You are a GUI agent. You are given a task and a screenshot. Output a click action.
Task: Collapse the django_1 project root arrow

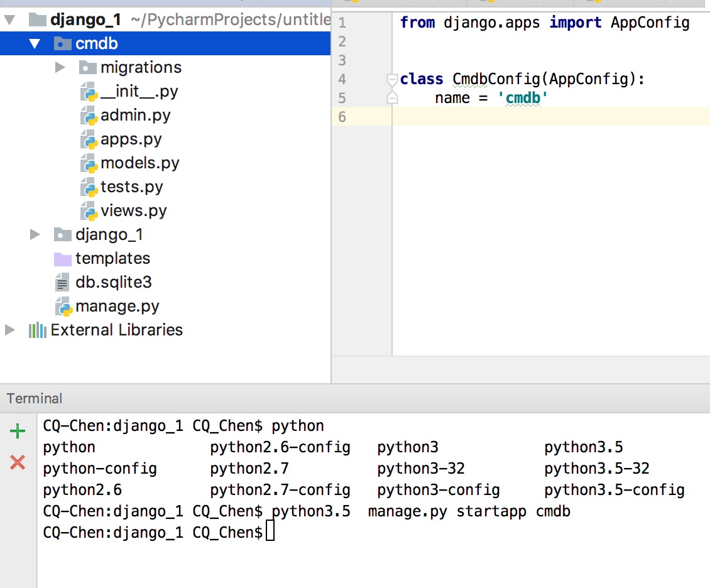click(x=9, y=20)
